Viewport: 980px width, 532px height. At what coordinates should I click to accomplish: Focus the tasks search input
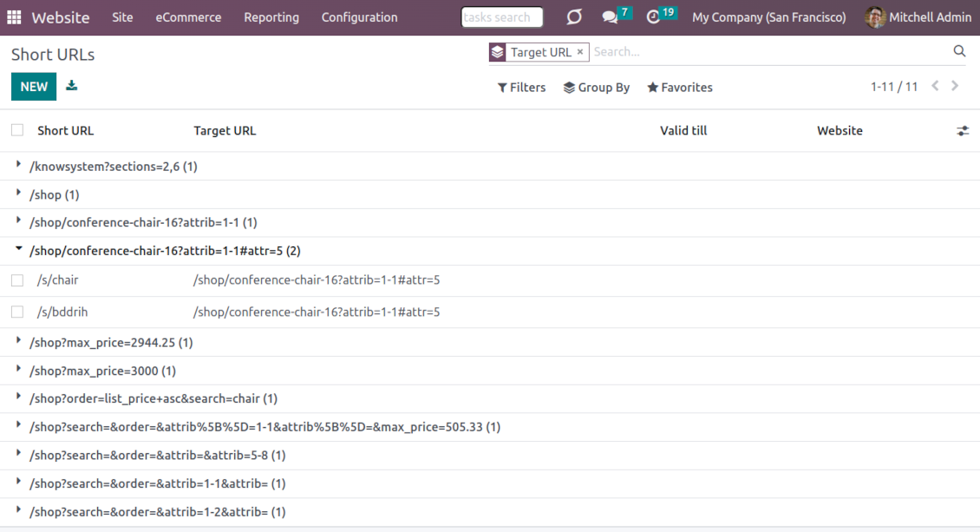[502, 17]
